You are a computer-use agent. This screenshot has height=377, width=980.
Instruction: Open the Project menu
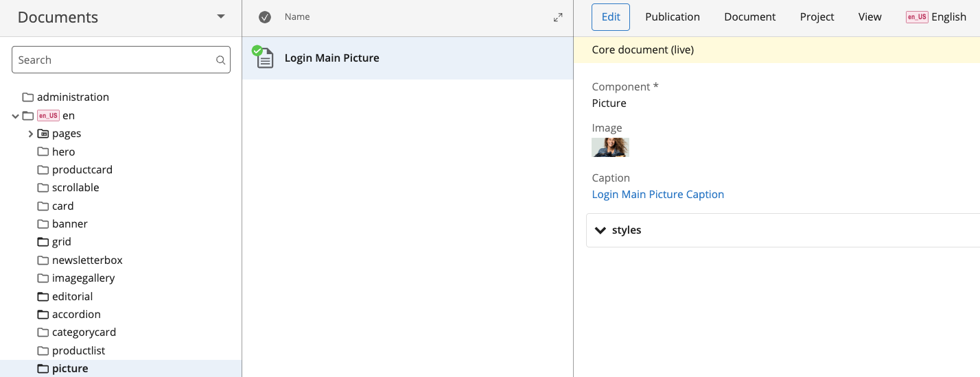pyautogui.click(x=817, y=17)
